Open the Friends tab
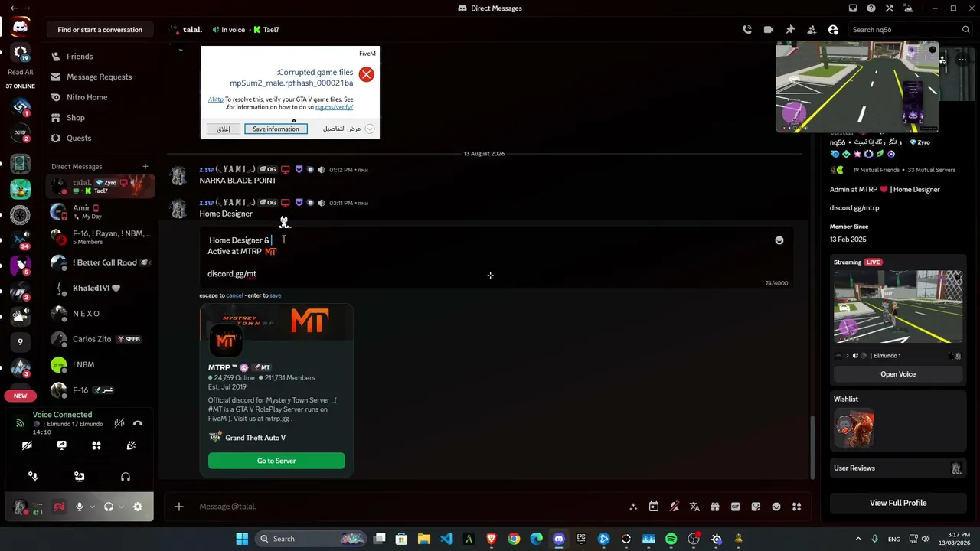 point(100,57)
